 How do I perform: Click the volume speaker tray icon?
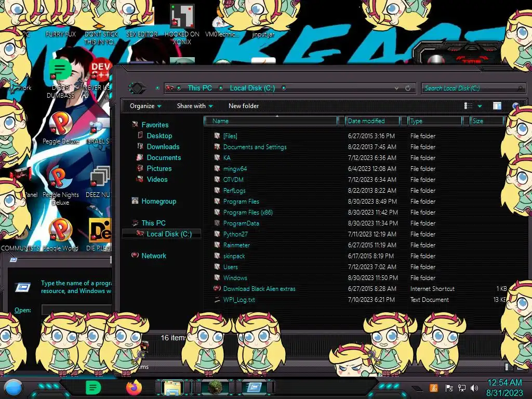[474, 388]
